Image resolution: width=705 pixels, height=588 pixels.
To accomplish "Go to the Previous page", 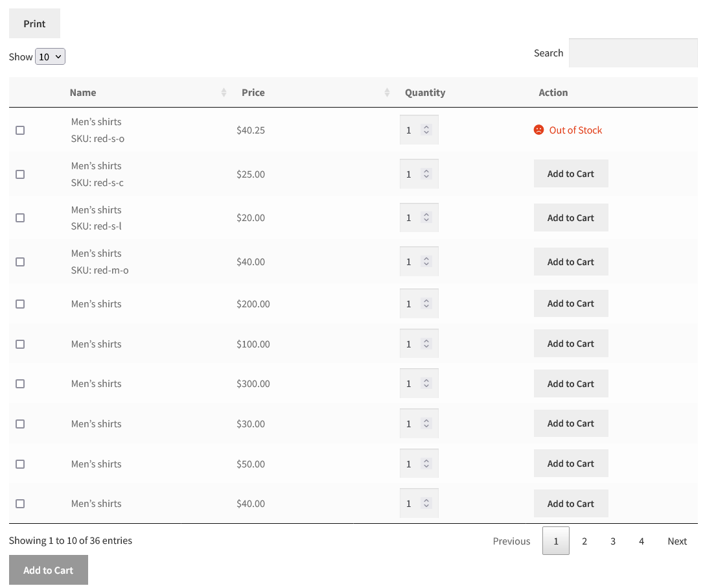I will pos(511,541).
